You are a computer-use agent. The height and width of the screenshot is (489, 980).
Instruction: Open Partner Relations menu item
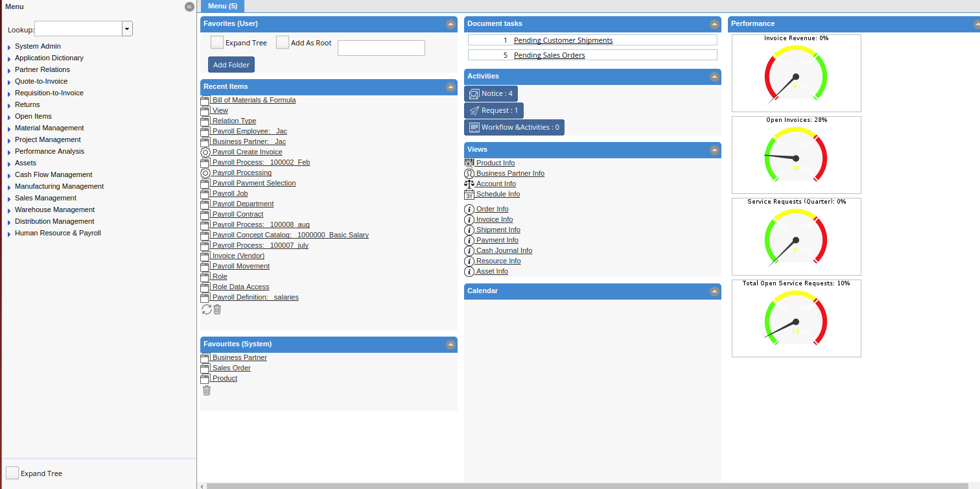point(42,69)
